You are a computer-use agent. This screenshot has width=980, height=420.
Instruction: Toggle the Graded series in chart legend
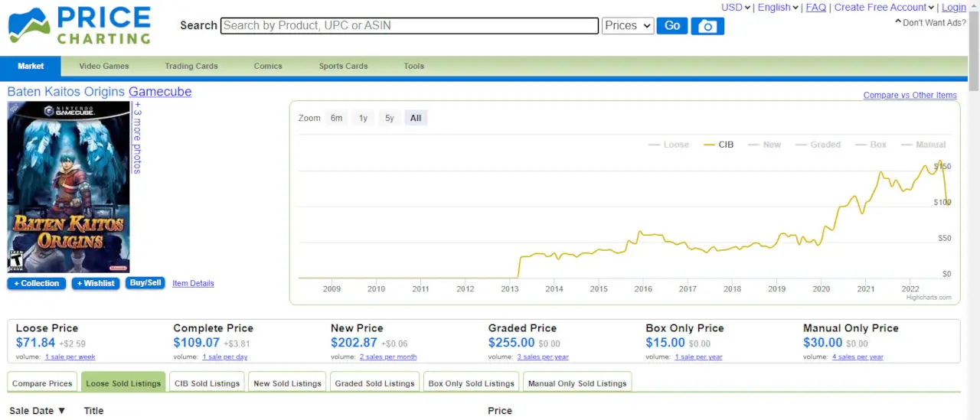(818, 145)
